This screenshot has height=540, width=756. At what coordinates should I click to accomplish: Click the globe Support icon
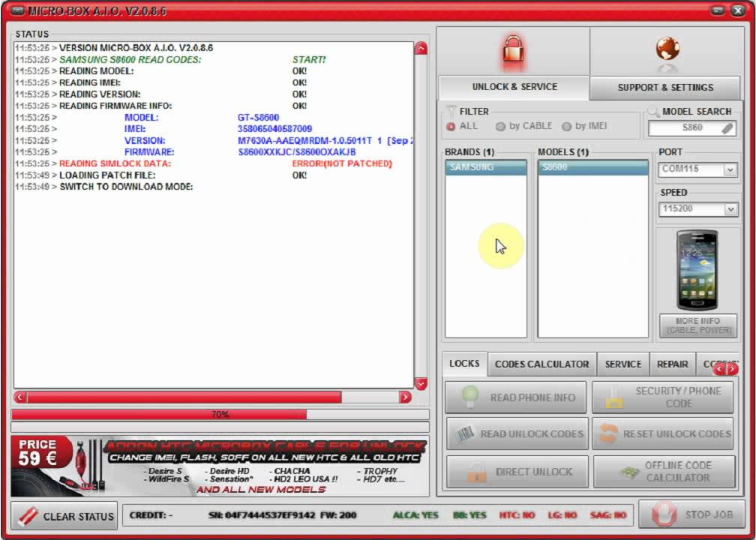pyautogui.click(x=667, y=51)
